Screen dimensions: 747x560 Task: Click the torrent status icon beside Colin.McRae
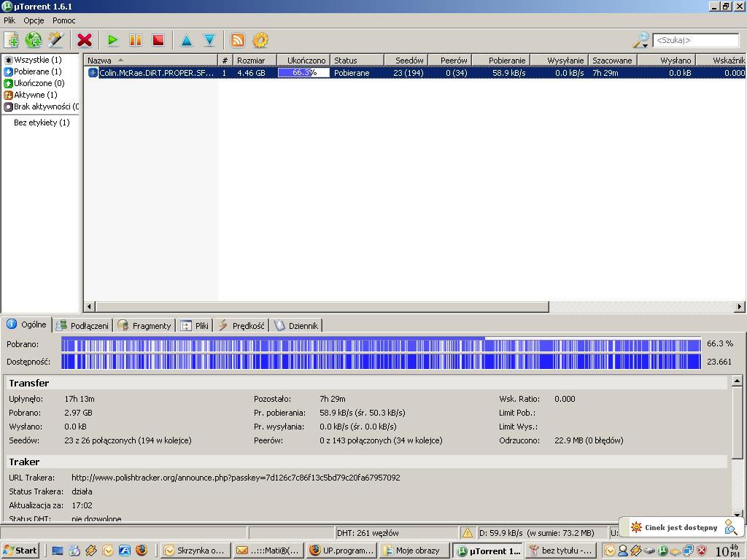pyautogui.click(x=93, y=73)
